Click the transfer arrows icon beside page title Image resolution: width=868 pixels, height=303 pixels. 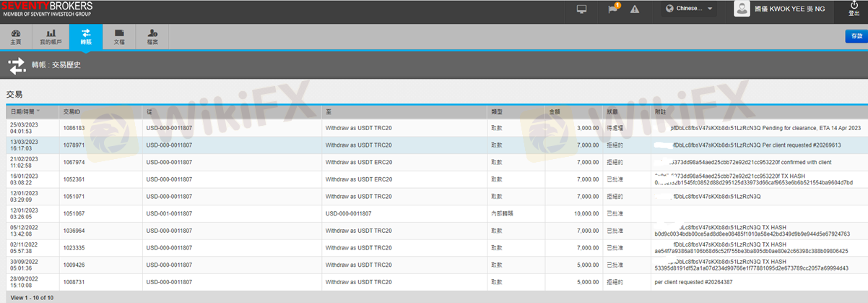[x=17, y=67]
